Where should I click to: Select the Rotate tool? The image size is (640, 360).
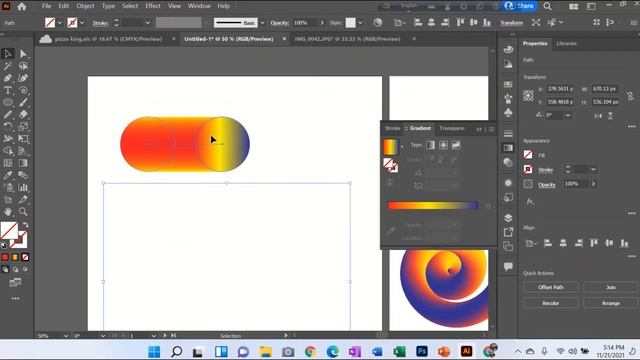coord(8,127)
